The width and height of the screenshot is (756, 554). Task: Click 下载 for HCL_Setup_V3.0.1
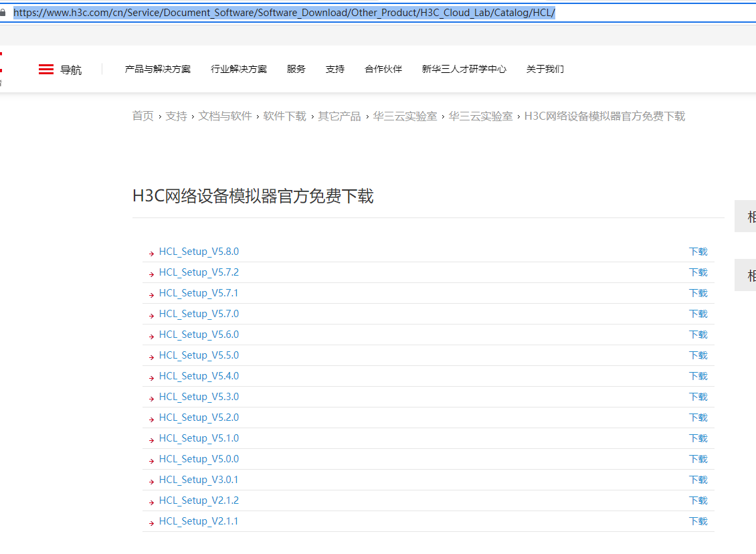coord(698,480)
